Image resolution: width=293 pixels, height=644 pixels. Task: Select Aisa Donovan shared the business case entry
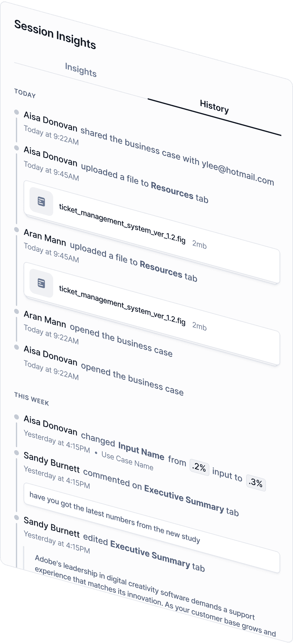(149, 148)
